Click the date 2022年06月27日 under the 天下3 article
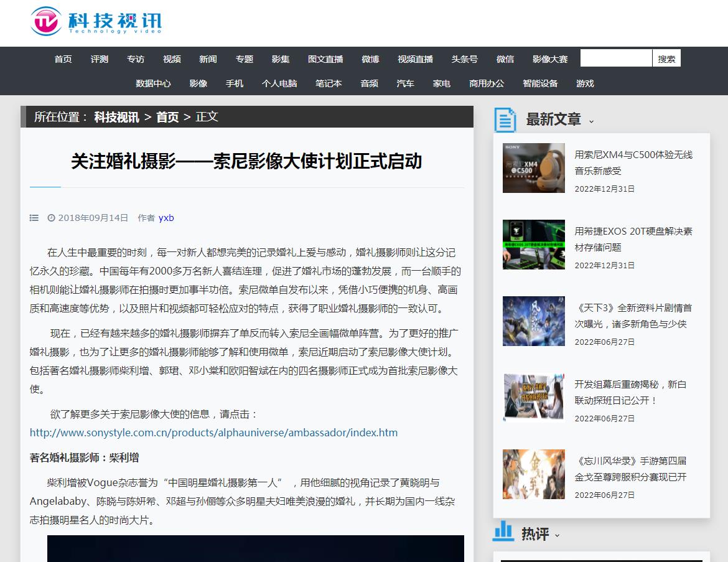Viewport: 728px width, 562px height. coord(605,342)
